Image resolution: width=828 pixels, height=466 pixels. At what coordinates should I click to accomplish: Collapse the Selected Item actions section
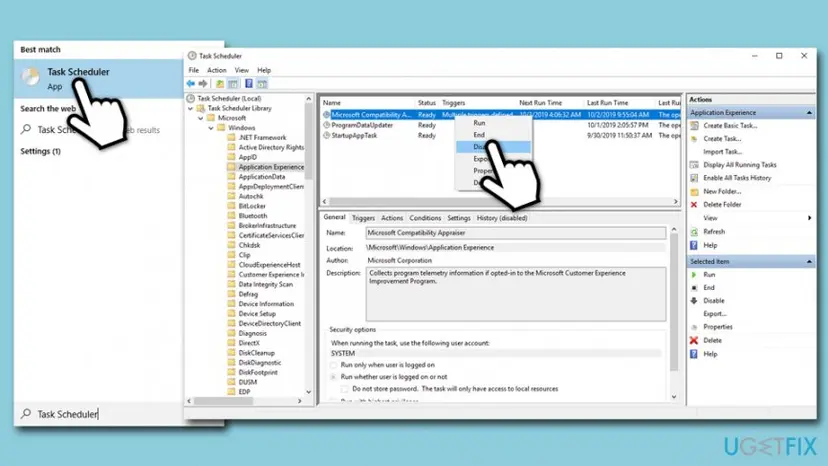coord(809,262)
